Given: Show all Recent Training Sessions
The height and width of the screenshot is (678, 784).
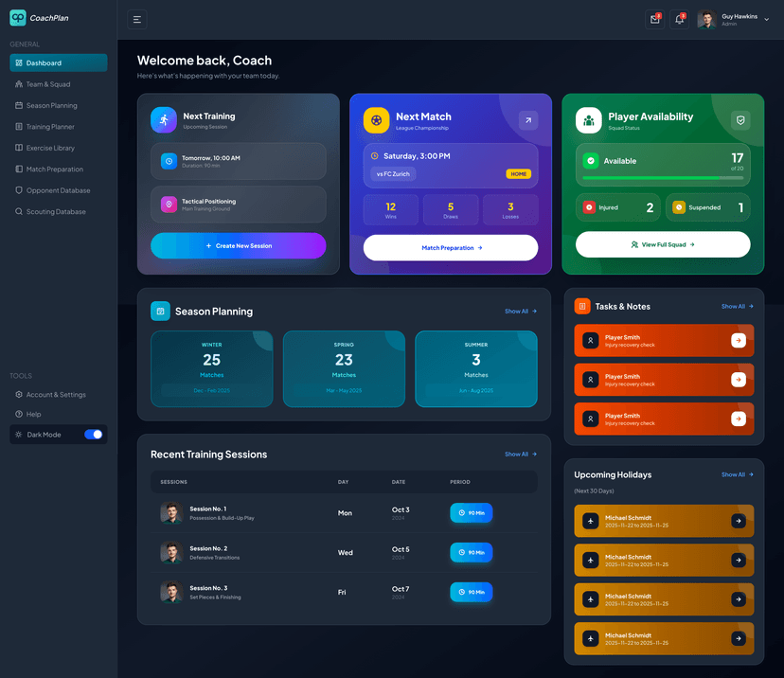Looking at the screenshot, I should (x=520, y=454).
